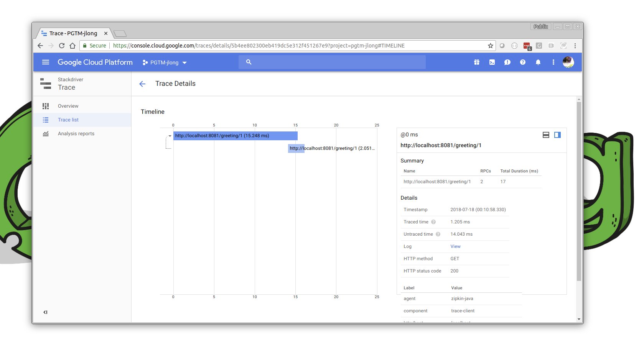Image resolution: width=644 pixels, height=356 pixels.
Task: Open the user account avatar
Action: point(568,62)
